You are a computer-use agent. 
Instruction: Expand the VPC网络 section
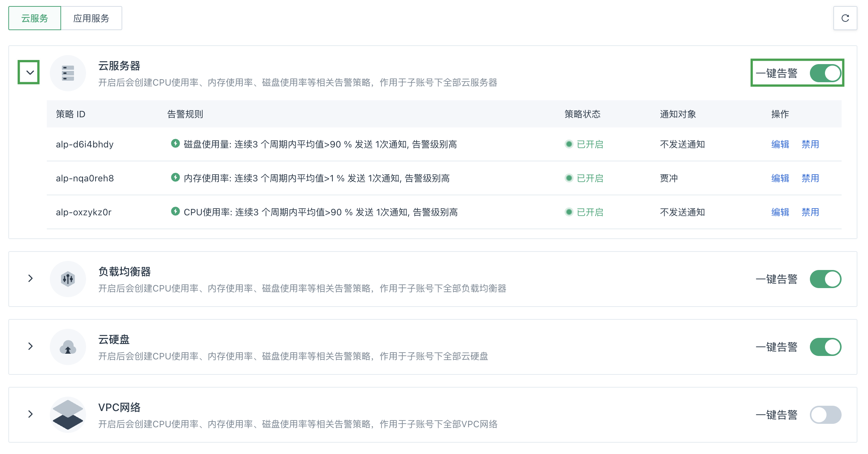coord(31,414)
